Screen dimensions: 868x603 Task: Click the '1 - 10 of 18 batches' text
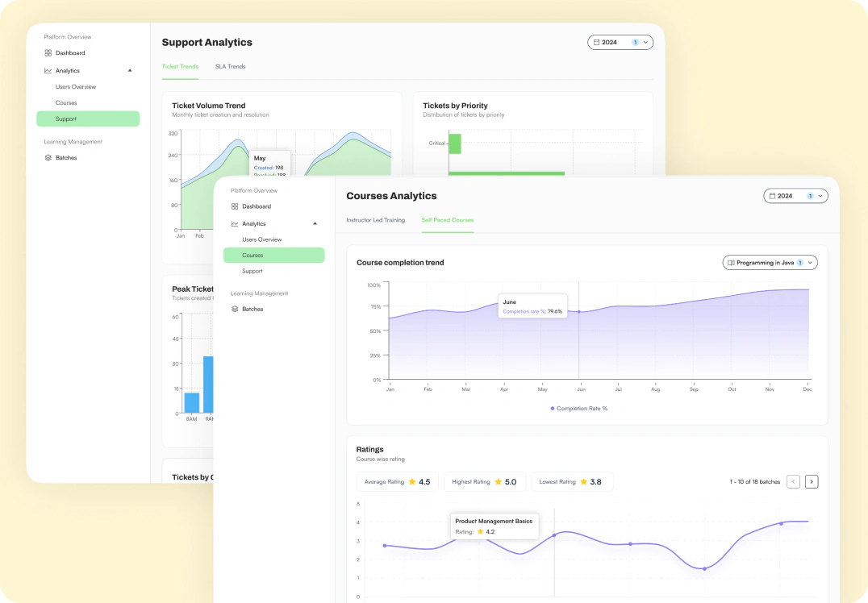(754, 482)
